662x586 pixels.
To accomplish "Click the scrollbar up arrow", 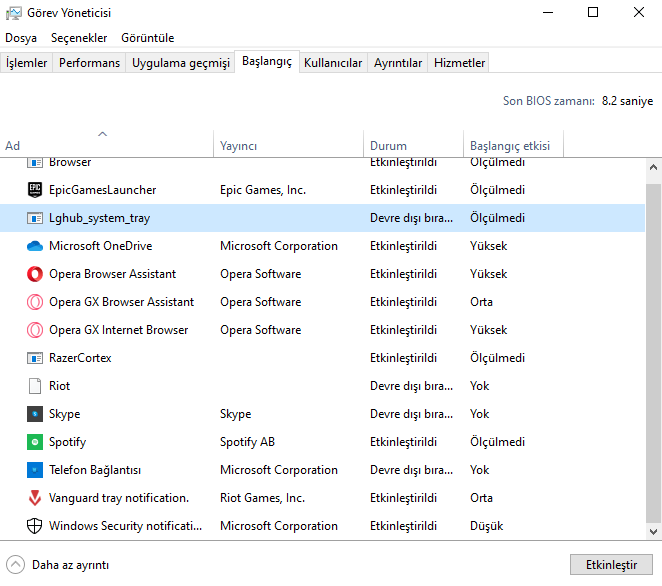I will [x=654, y=168].
